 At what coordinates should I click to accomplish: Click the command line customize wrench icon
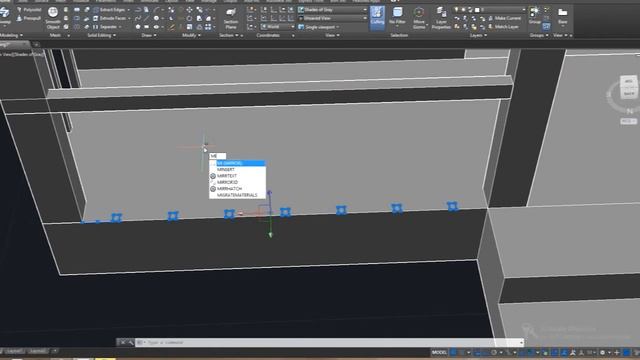click(131, 342)
